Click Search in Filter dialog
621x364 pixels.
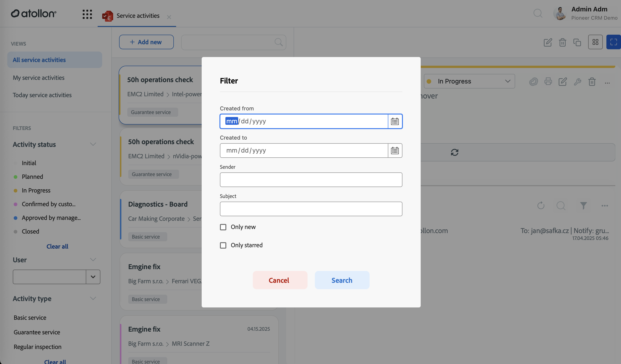click(342, 280)
